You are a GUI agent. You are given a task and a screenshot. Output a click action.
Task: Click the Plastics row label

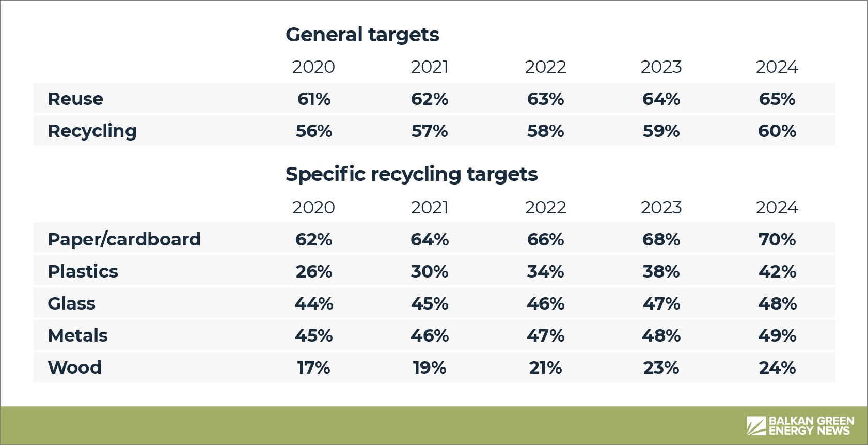[x=83, y=271]
